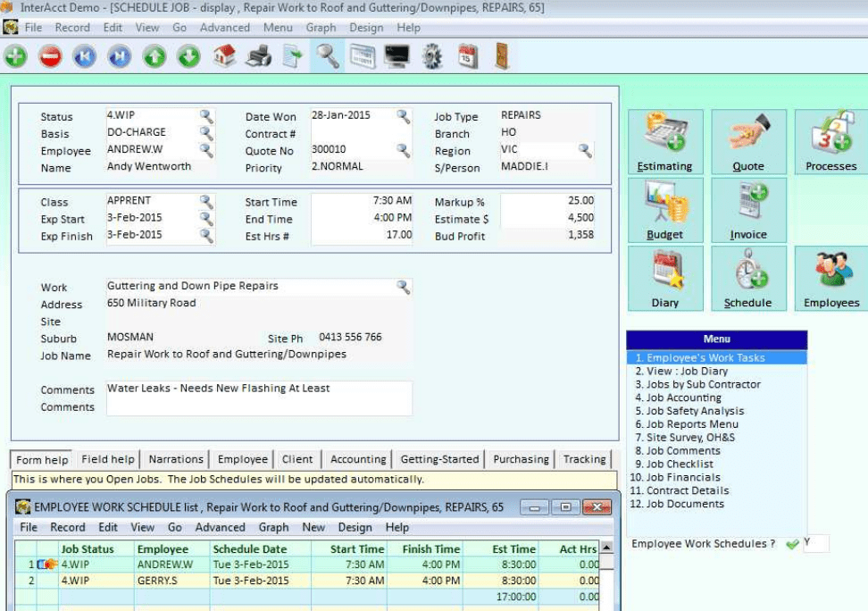The height and width of the screenshot is (611, 868).
Task: Open the calendar icon in toolbar
Action: pyautogui.click(x=468, y=56)
